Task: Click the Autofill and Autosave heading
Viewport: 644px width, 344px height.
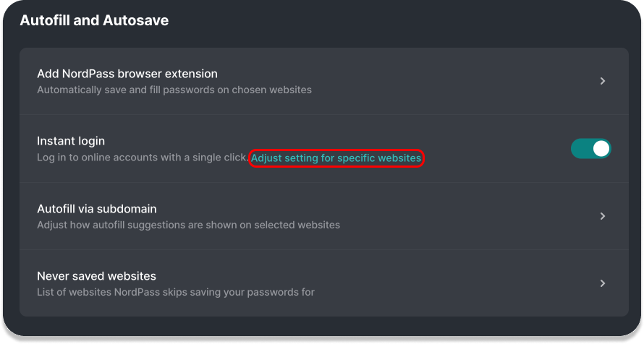Action: coord(94,20)
